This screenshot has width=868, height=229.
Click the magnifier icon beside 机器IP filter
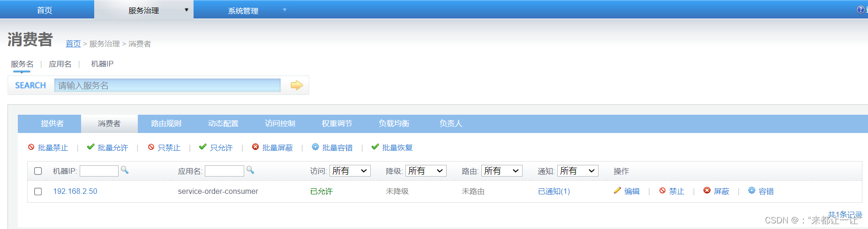125,170
